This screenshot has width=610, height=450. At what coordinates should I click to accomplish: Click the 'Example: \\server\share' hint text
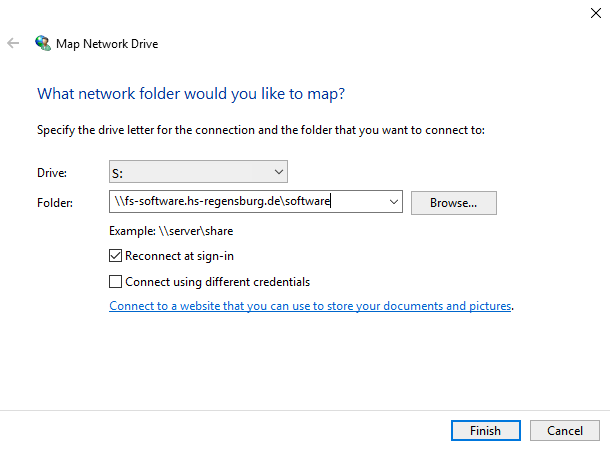171,231
